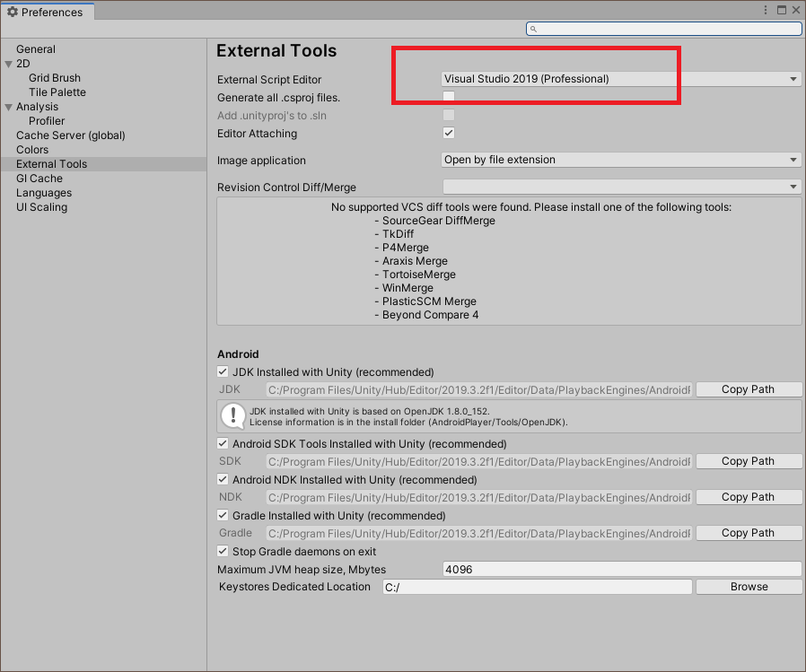The image size is (806, 672).
Task: Uncheck Android SDK Tools Installed with Unity
Action: click(223, 443)
